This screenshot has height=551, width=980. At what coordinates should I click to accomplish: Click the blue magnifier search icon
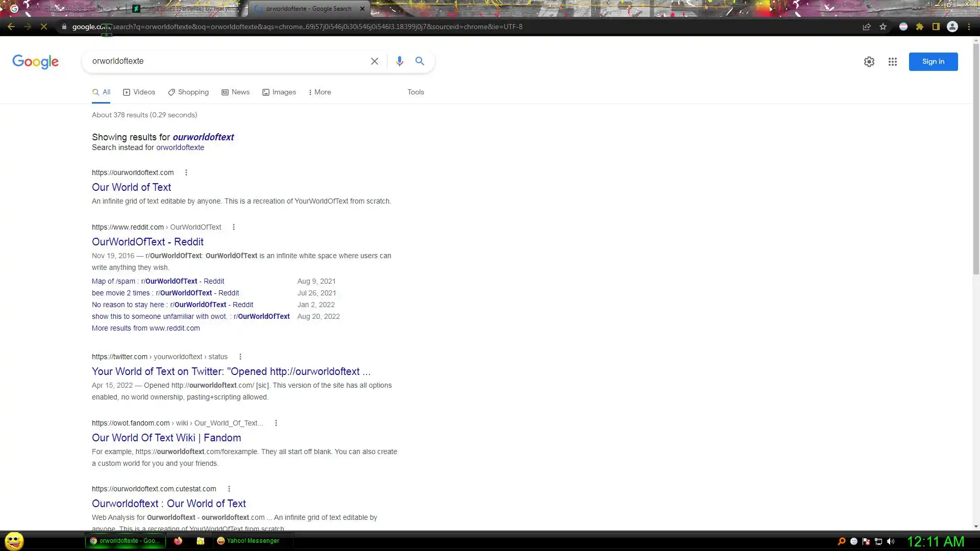(420, 61)
